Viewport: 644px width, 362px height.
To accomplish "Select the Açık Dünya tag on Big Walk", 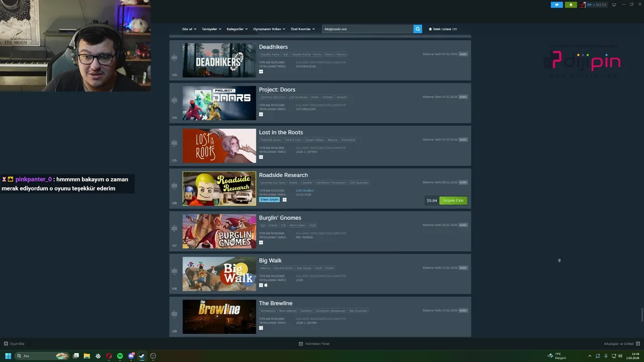I will (304, 268).
